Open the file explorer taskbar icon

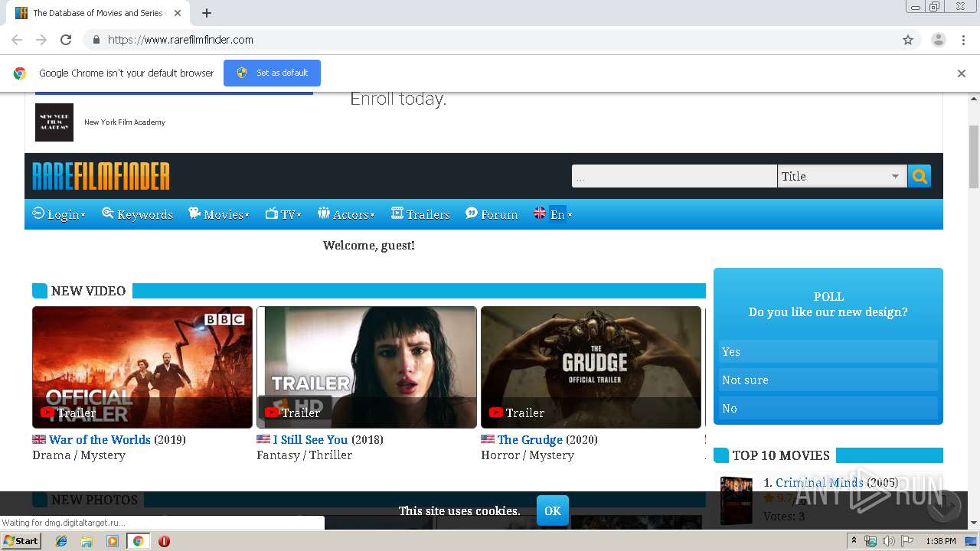[87, 541]
